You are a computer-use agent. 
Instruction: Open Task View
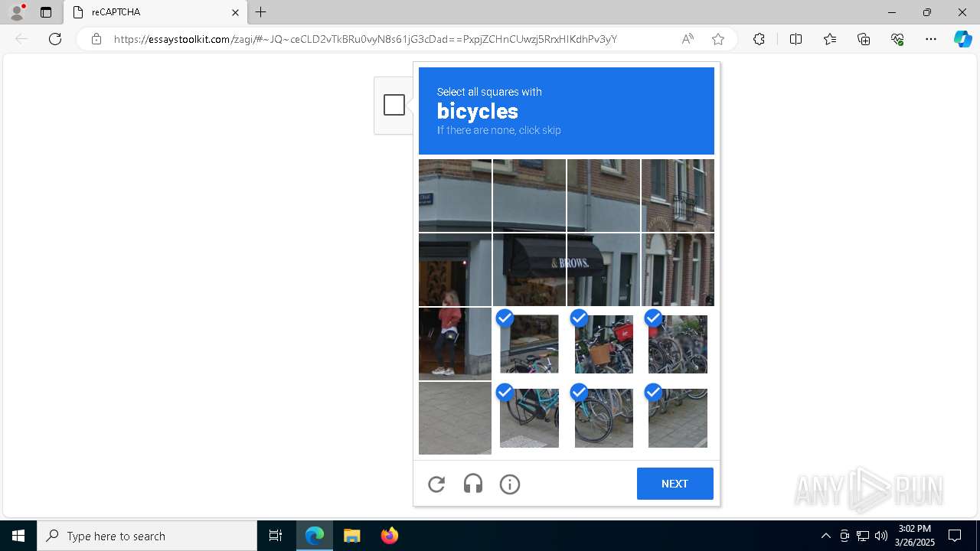pos(276,536)
